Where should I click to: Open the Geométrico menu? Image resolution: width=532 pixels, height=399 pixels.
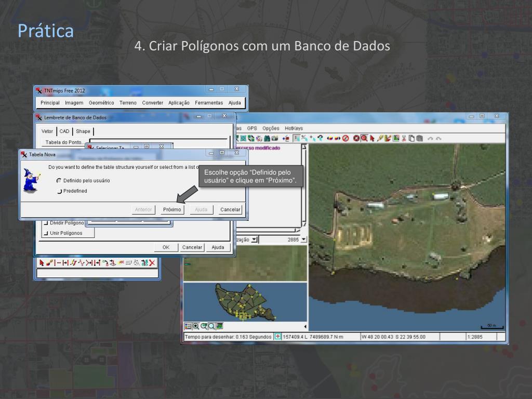(101, 103)
